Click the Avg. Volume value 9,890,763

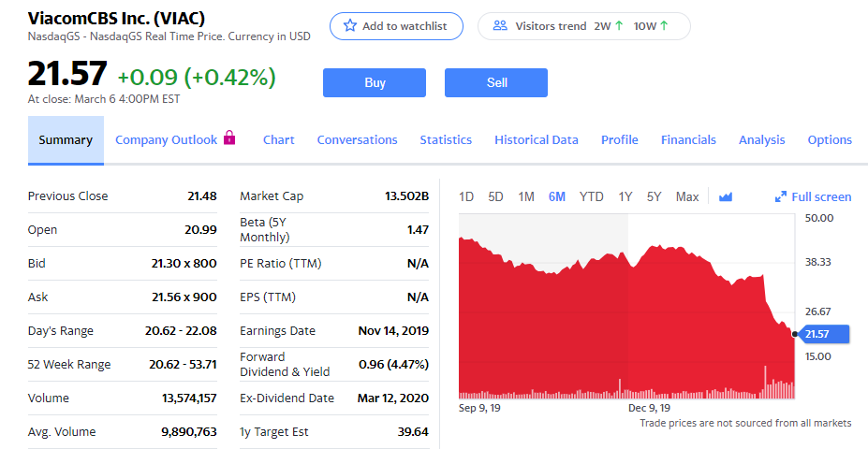[189, 432]
